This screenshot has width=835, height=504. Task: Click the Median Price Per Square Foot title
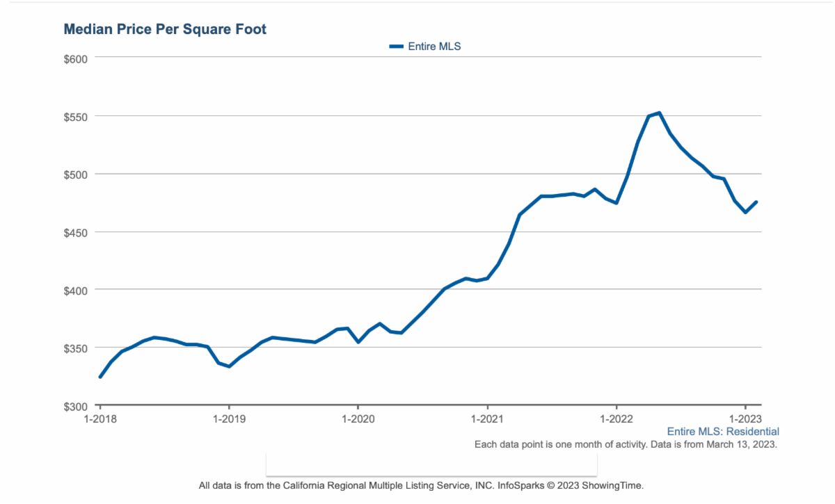coord(165,29)
